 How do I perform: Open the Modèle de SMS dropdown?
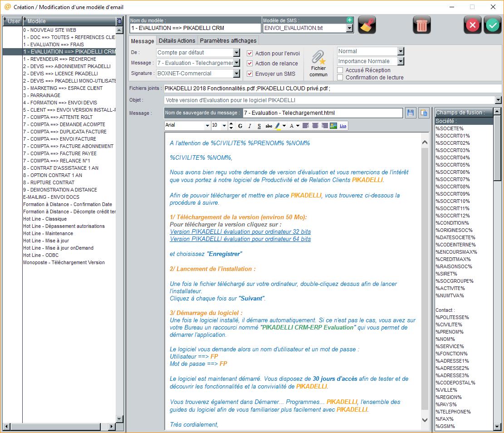(x=349, y=28)
